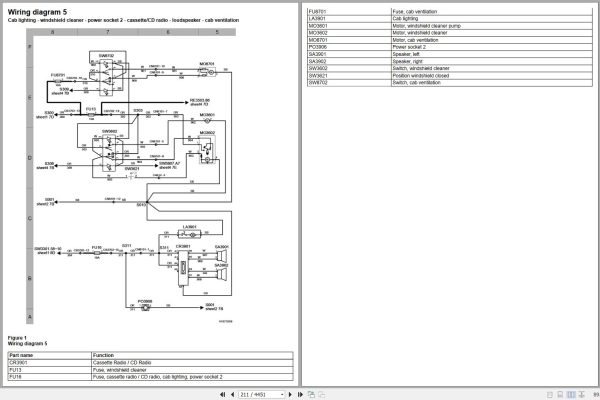This screenshot has width=600, height=400.
Task: Jump to the last page
Action: coord(300,394)
